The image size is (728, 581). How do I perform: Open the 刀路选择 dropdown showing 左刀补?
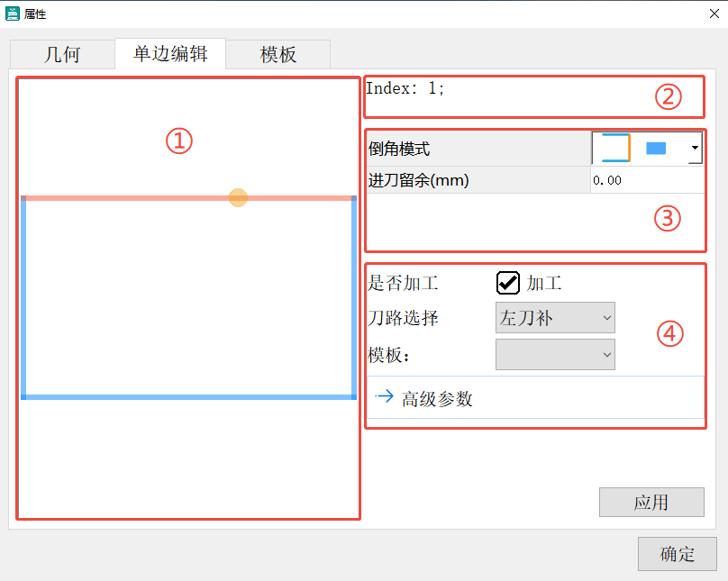pos(555,317)
